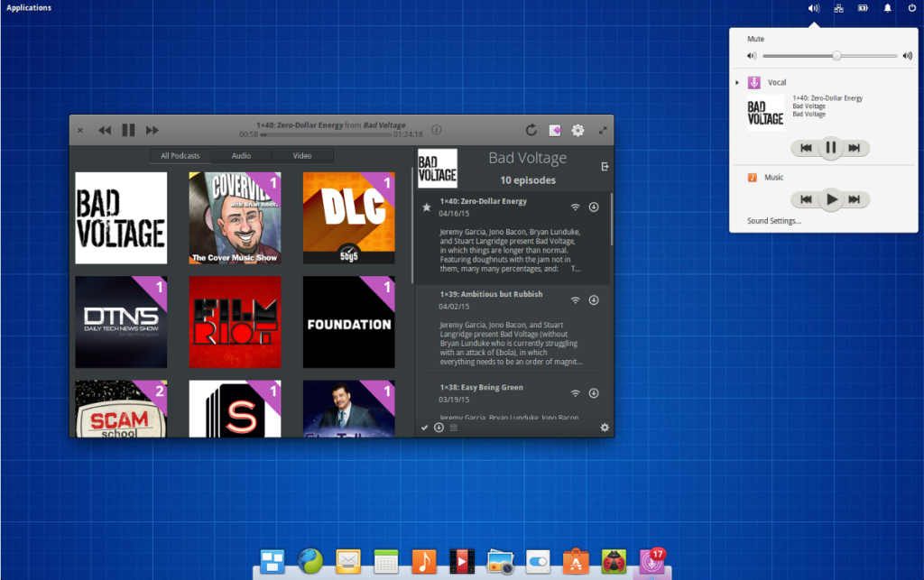The image size is (924, 580).
Task: Open the network indicator in the top panel
Action: (x=837, y=7)
